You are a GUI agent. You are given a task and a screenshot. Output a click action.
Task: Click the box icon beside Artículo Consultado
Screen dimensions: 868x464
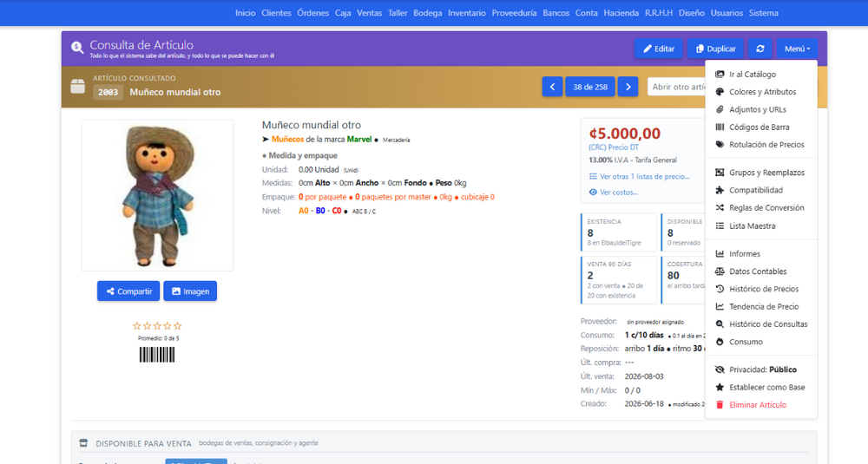tap(78, 86)
